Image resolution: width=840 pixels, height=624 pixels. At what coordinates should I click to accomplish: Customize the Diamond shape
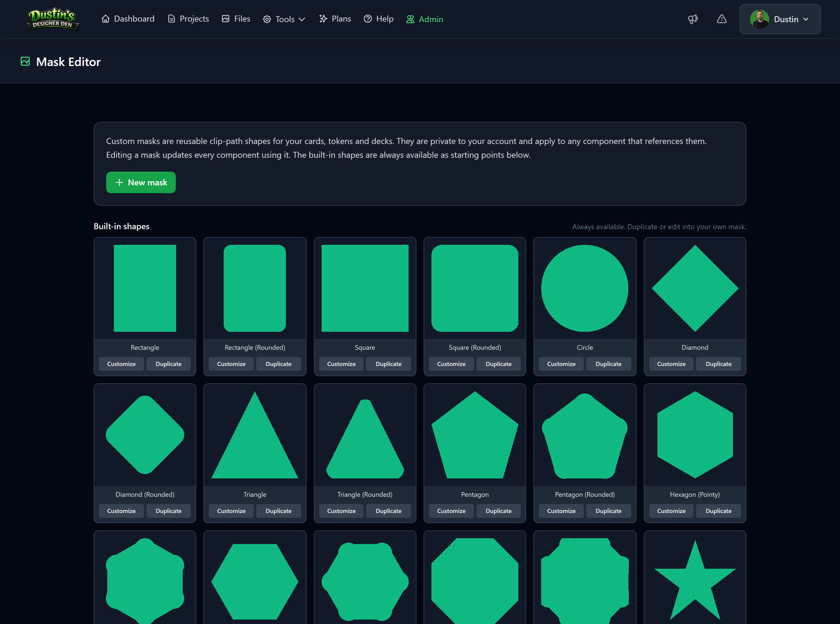coord(671,364)
